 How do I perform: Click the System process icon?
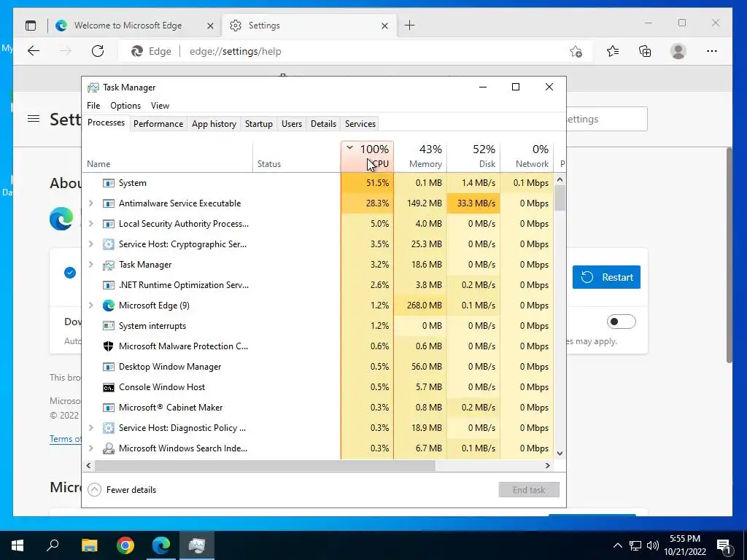tap(109, 183)
